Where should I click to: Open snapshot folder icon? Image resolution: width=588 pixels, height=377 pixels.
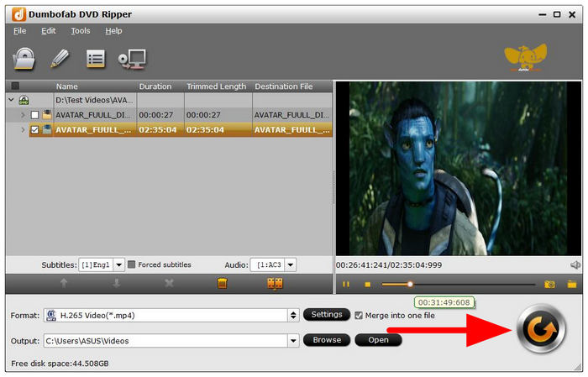point(572,285)
